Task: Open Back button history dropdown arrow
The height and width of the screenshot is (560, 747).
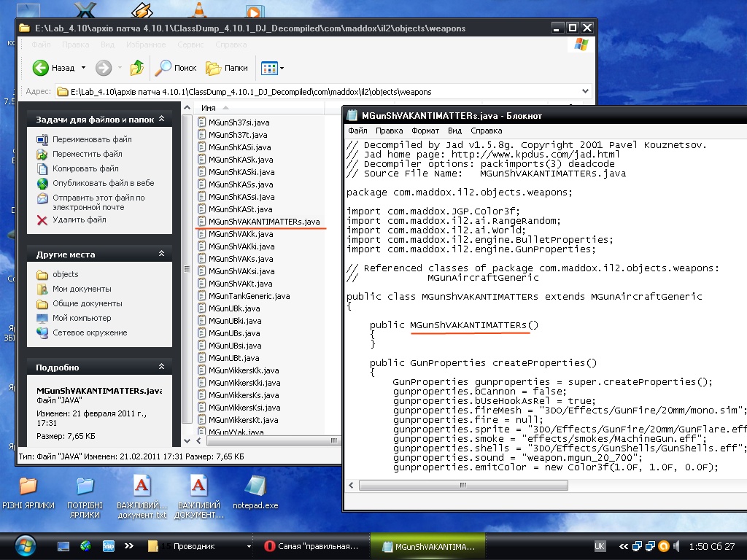Action: pyautogui.click(x=83, y=68)
